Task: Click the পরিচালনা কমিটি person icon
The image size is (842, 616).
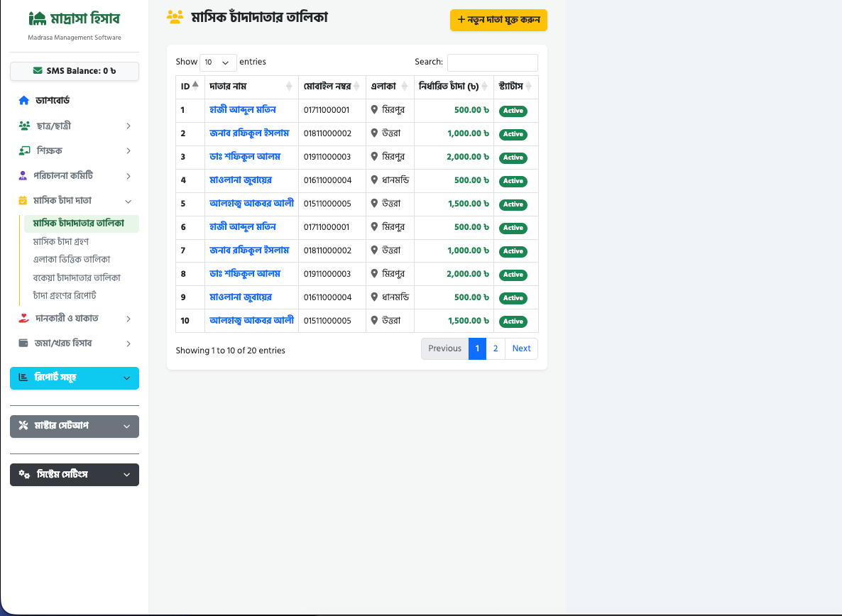Action: (23, 175)
